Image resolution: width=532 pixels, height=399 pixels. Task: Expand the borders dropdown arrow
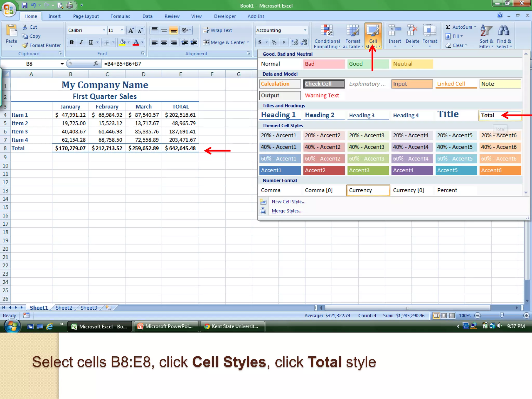point(113,42)
